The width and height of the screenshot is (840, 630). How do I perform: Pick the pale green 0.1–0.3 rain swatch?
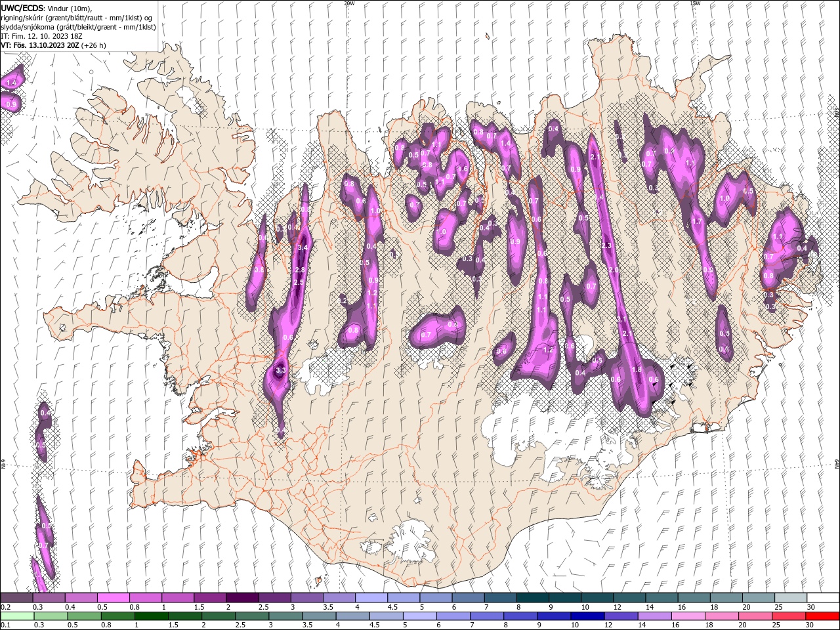coord(17,616)
